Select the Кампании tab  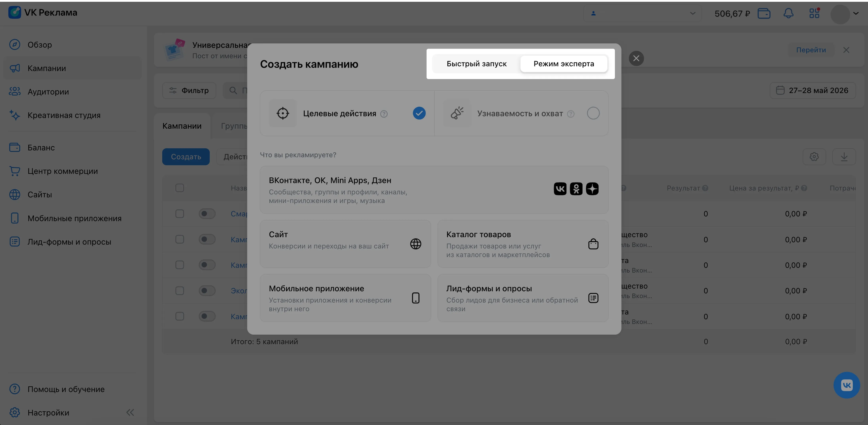182,126
